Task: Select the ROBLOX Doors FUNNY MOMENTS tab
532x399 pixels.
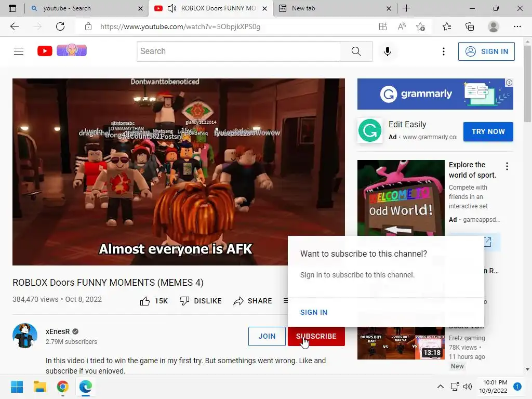Action: click(x=210, y=8)
